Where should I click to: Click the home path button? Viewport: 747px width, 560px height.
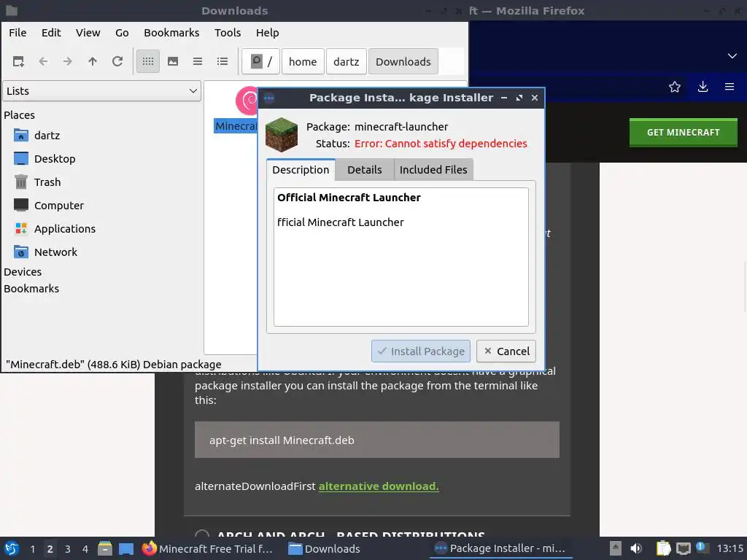(x=303, y=61)
